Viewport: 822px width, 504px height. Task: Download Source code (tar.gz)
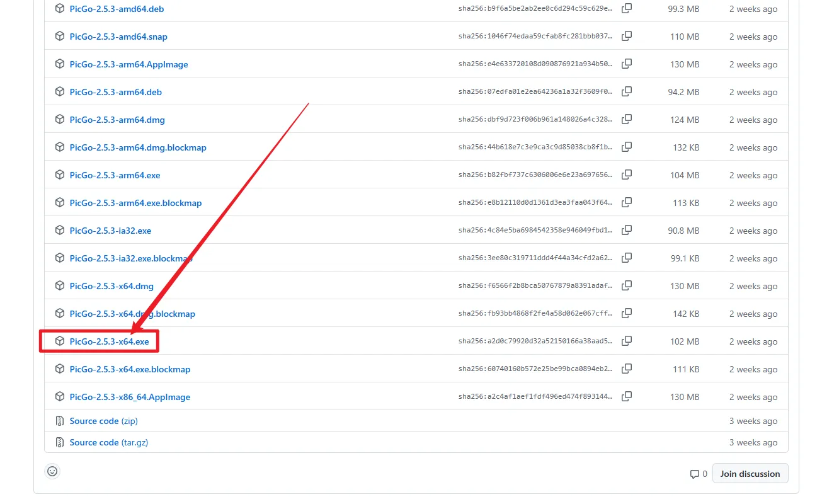pyautogui.click(x=109, y=442)
